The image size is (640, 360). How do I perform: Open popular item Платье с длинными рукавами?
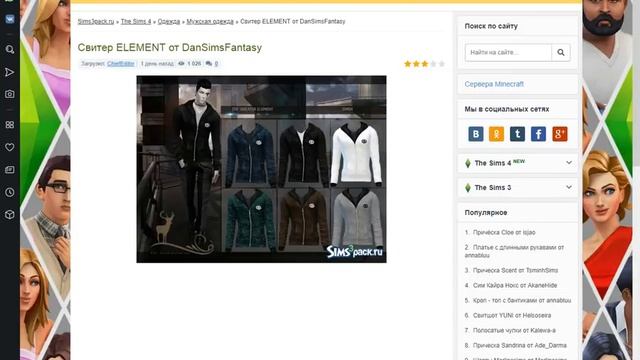[x=514, y=251]
